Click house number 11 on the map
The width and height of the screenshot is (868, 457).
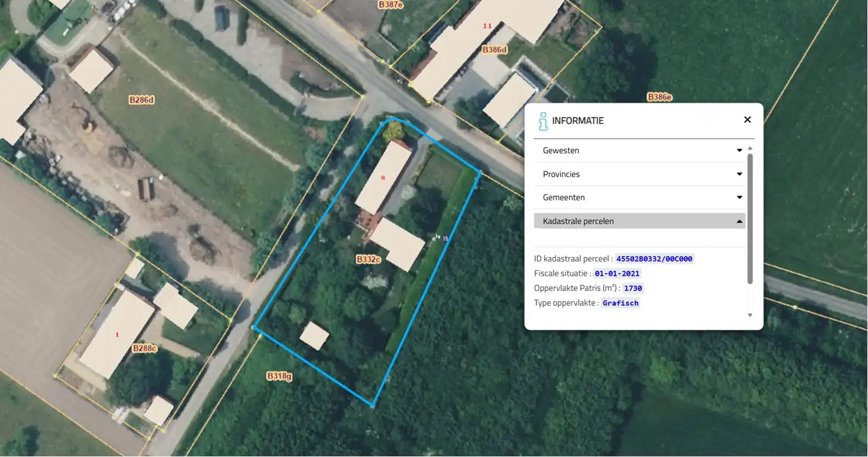pyautogui.click(x=488, y=25)
